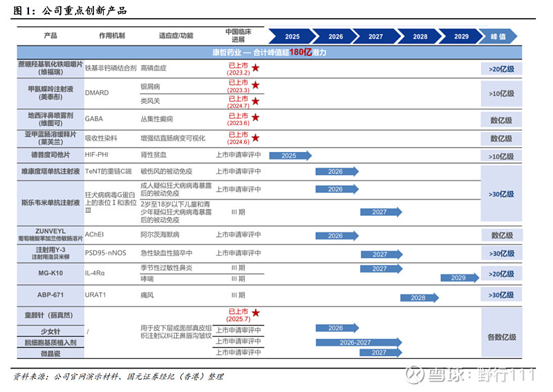Select the 2029 arrow in the header timeline
Screen dimensions: 553x392
tap(461, 37)
